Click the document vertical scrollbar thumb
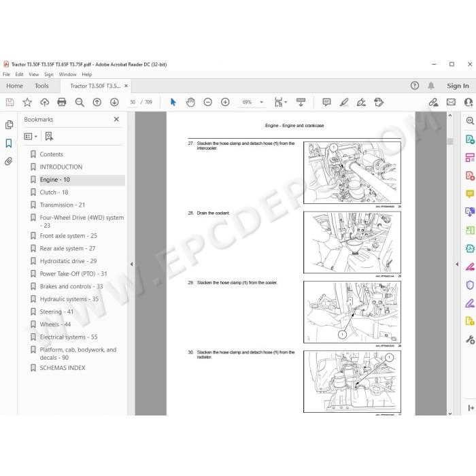 pyautogui.click(x=450, y=141)
